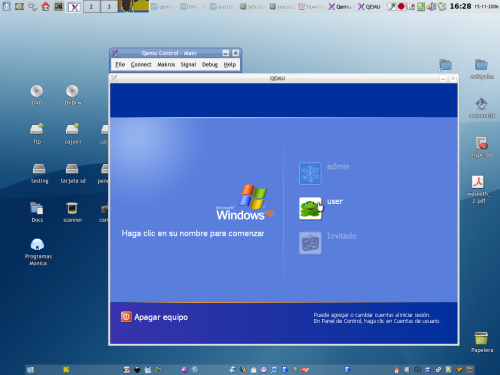
Task: Switch to virtual desktop 3
Action: click(109, 6)
